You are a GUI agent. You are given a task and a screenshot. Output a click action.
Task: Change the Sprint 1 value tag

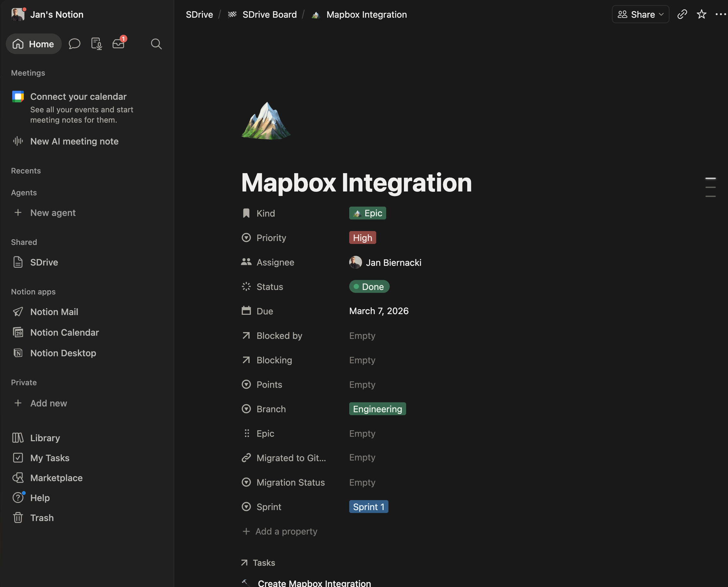coord(369,507)
